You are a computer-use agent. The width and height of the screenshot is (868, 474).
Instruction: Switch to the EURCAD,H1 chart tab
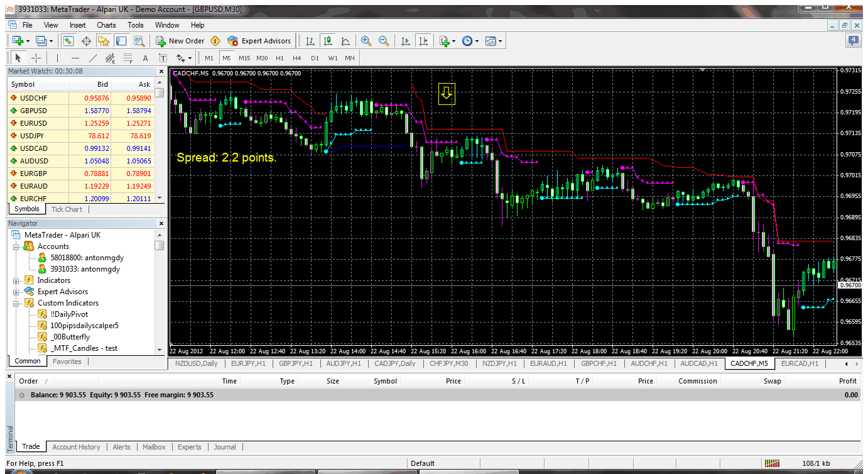point(800,363)
